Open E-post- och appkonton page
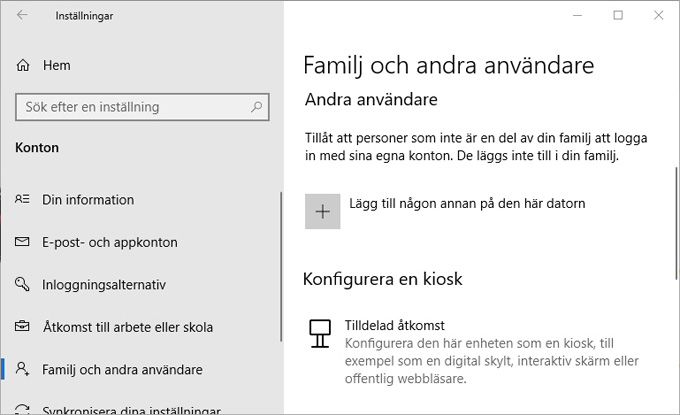The image size is (680, 415). 110,242
